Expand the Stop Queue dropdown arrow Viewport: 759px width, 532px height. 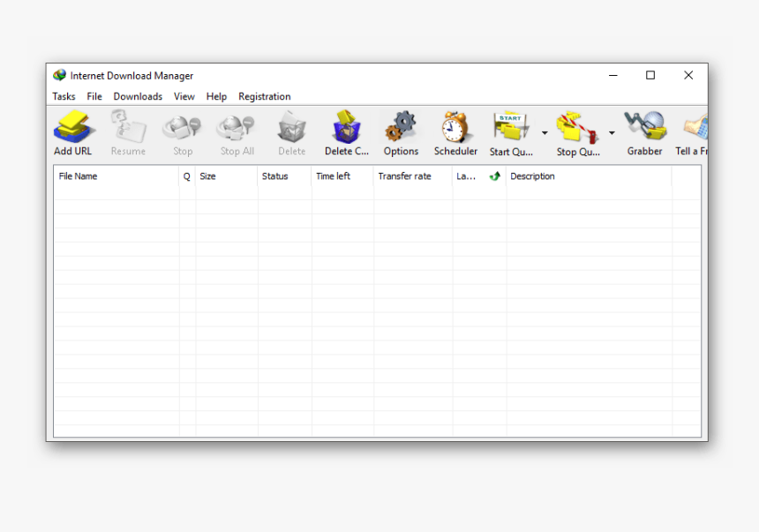point(612,132)
